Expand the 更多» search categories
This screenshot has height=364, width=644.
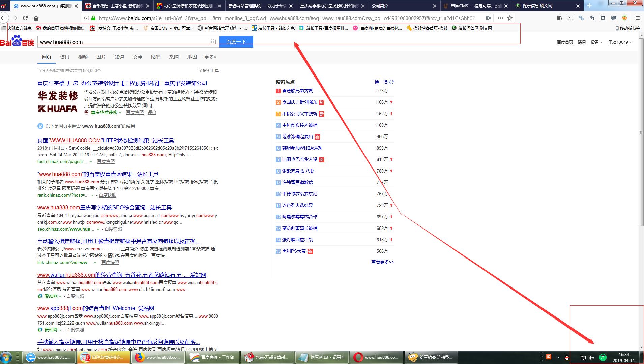[x=210, y=57]
